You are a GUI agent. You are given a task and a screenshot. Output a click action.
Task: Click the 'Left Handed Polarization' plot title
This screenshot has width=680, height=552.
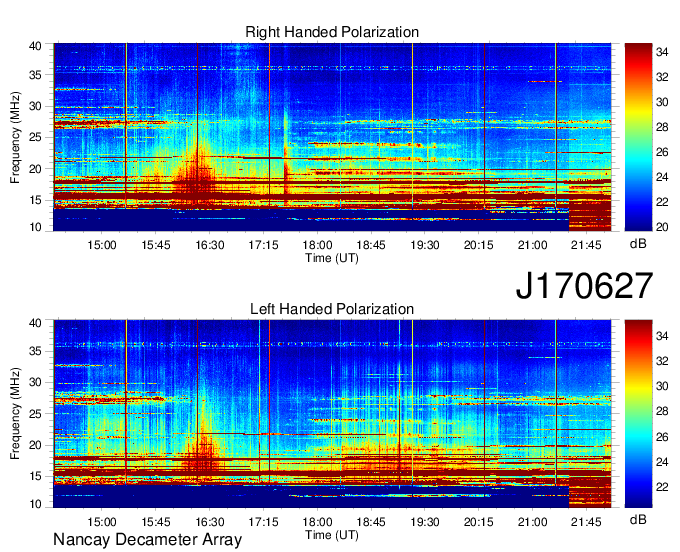coord(332,309)
